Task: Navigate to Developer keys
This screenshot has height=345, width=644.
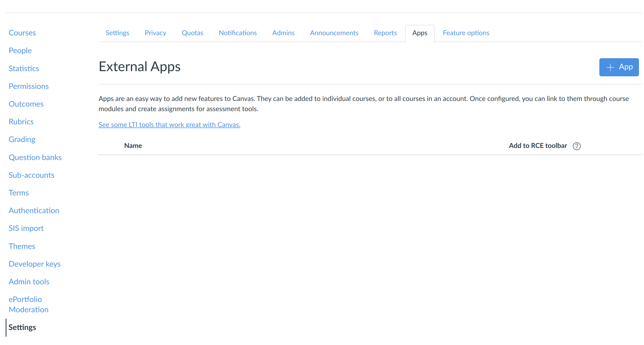Action: point(34,264)
